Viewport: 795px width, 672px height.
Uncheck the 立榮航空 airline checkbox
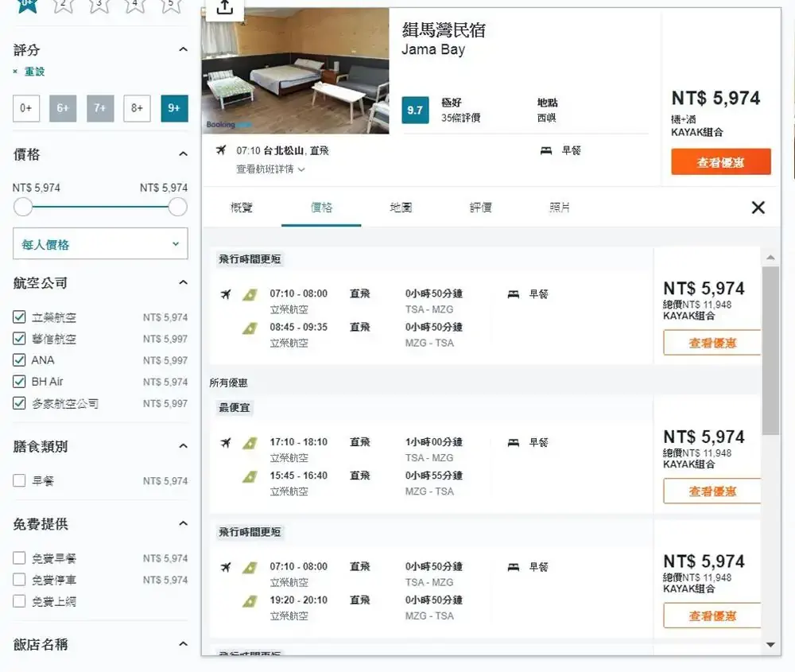(x=20, y=317)
